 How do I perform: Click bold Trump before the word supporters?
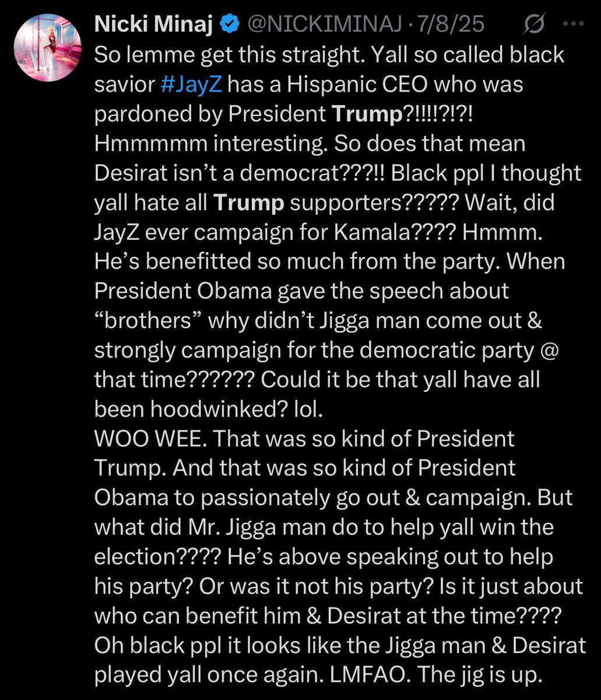point(249,202)
